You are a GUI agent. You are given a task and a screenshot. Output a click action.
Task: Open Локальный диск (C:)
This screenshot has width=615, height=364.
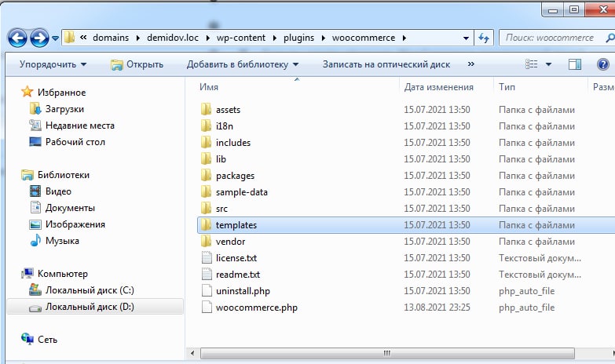82,290
